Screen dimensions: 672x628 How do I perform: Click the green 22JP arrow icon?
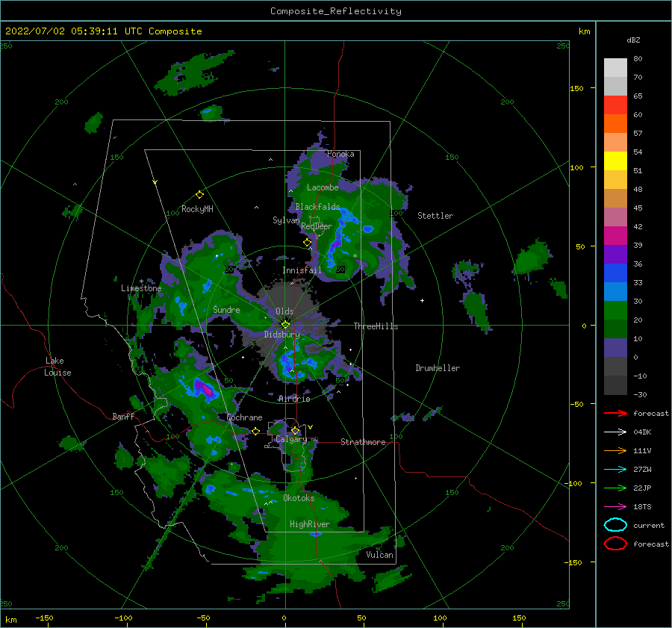tap(615, 488)
